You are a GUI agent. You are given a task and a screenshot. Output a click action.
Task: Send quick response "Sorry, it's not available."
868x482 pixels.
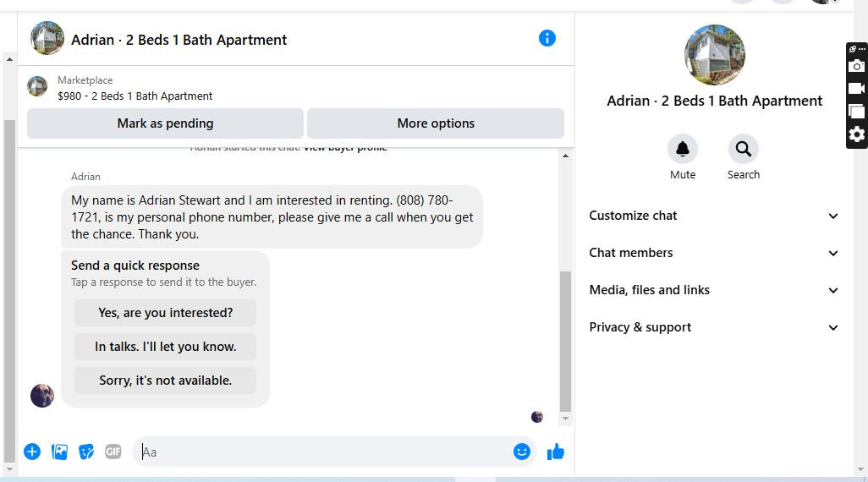[x=165, y=381]
